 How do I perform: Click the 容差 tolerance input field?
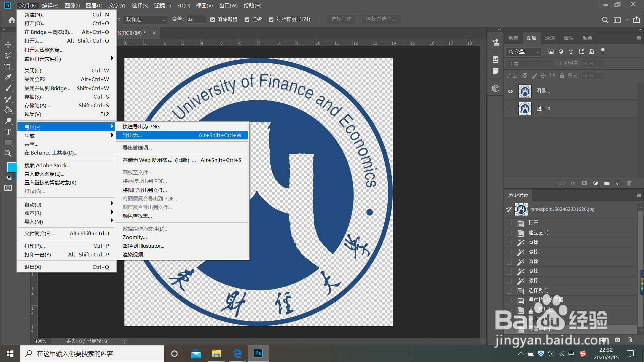point(196,19)
